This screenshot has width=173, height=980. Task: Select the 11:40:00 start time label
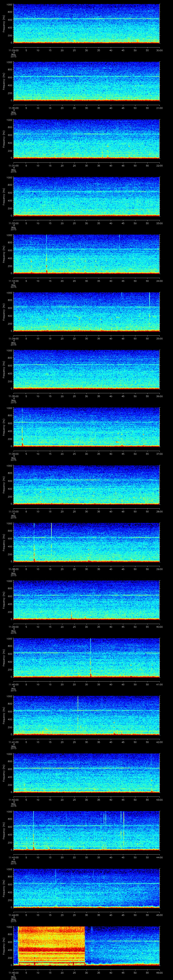[x=13, y=684]
